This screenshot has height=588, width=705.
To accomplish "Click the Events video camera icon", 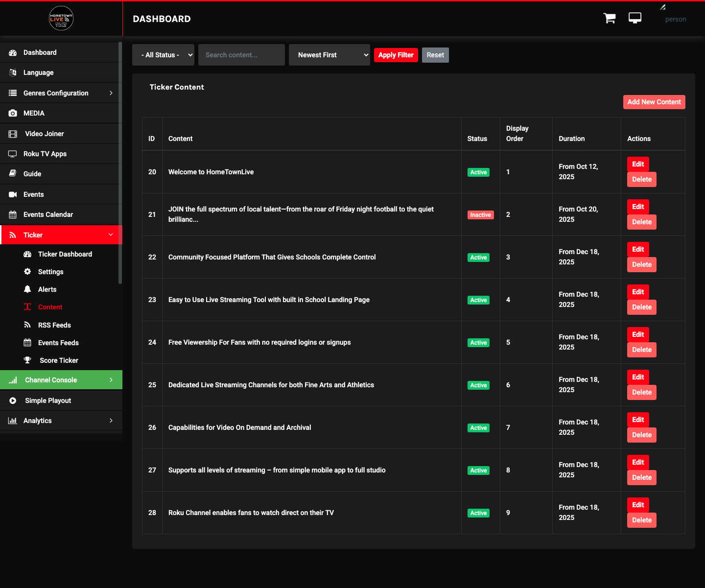I will [13, 194].
